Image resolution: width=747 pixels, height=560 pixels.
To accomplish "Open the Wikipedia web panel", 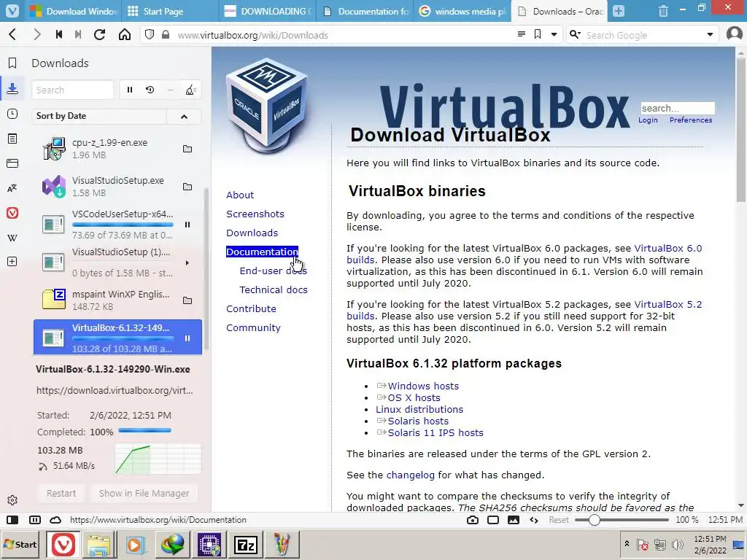I will pos(12,238).
